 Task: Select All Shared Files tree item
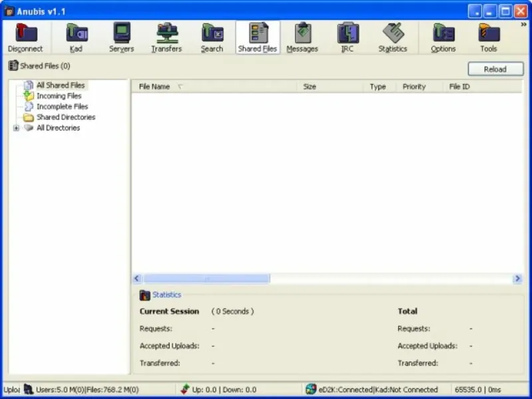coord(61,85)
